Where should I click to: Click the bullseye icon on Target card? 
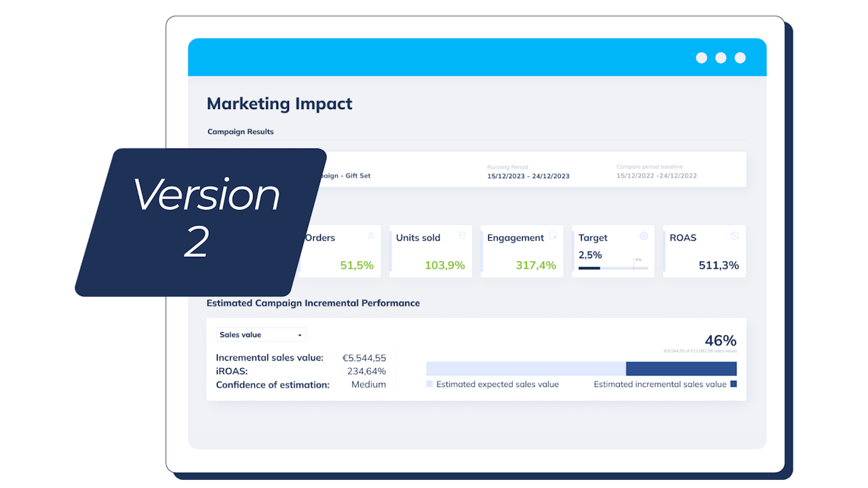644,236
